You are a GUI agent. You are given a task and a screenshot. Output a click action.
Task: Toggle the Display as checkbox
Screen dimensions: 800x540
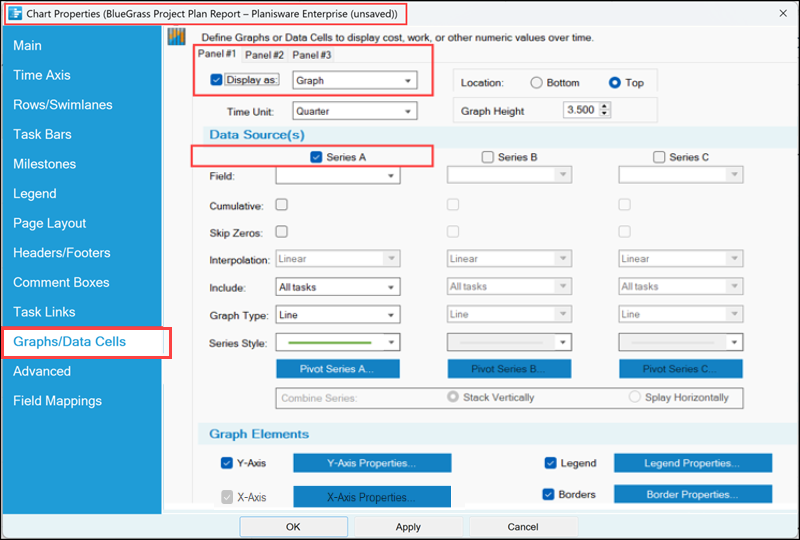[x=216, y=80]
